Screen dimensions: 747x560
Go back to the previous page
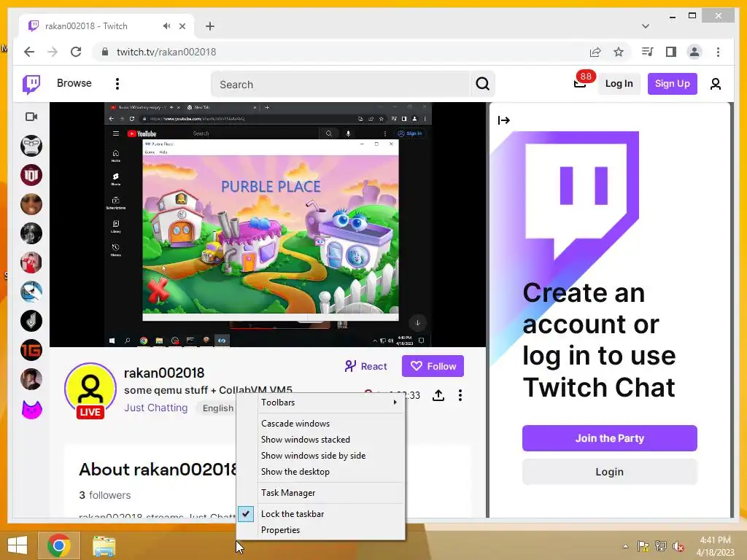[29, 52]
